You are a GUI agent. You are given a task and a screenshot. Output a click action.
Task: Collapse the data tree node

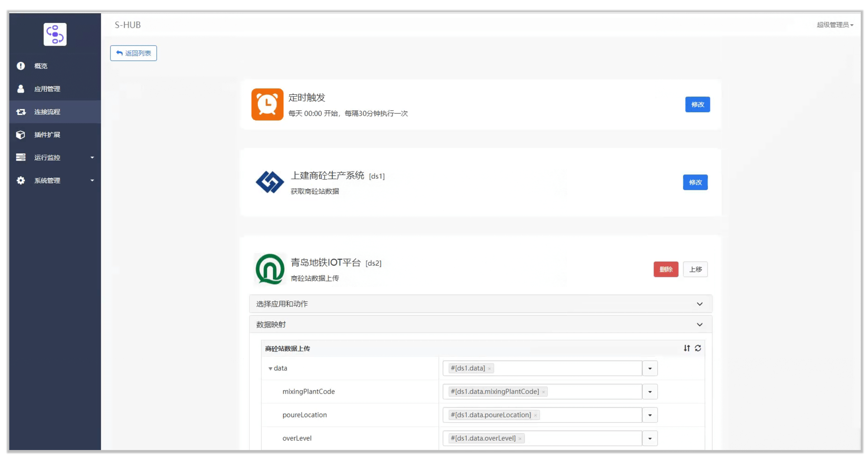pos(270,369)
